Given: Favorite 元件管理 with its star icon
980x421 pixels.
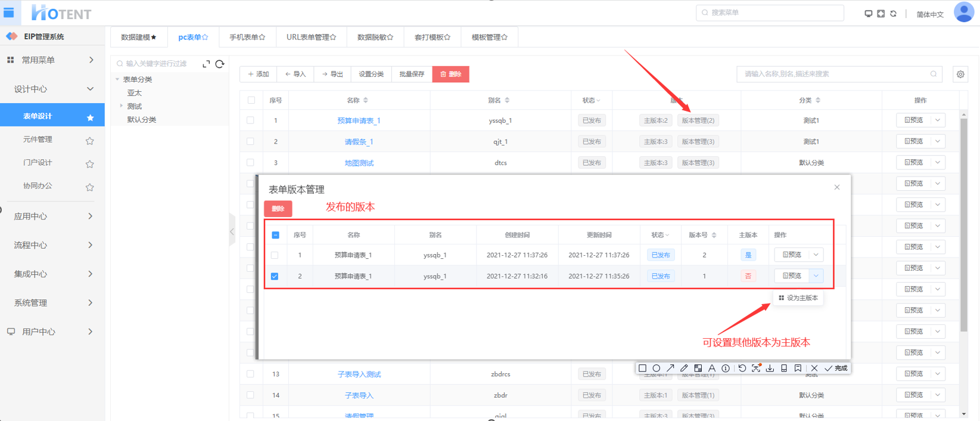Looking at the screenshot, I should coord(90,141).
